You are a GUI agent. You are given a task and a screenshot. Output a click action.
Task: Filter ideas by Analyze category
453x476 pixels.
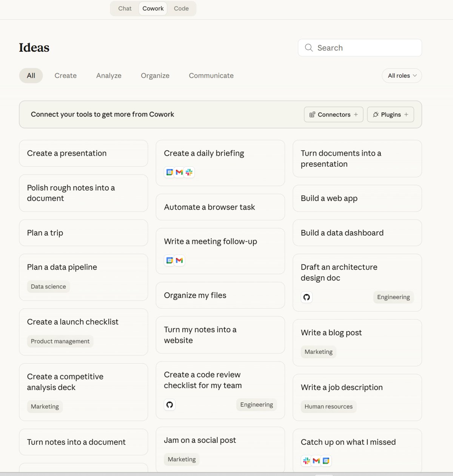click(109, 76)
